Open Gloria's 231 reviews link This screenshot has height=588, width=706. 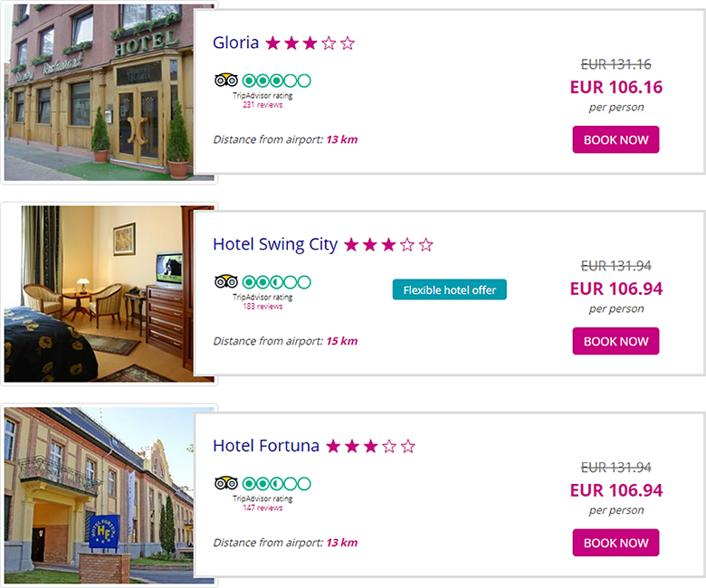point(262,105)
